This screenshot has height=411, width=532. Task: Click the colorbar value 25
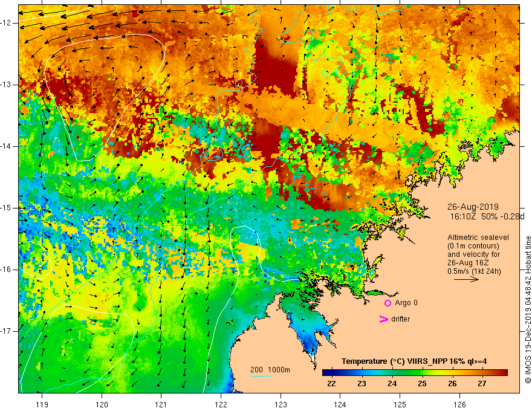(x=422, y=384)
